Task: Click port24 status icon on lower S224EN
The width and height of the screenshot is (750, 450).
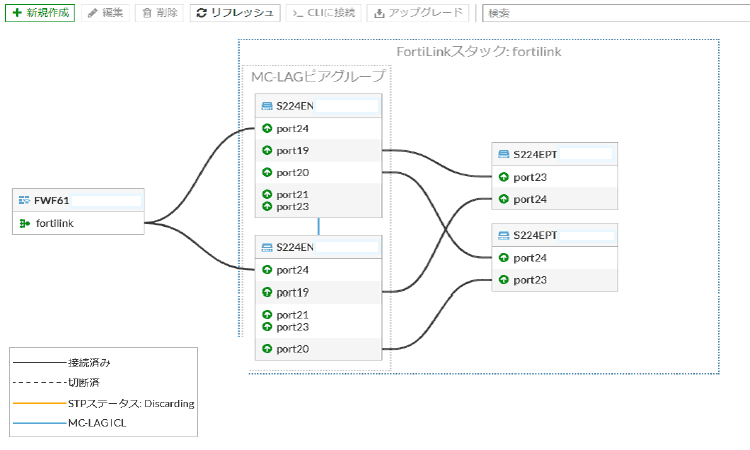Action: [x=267, y=270]
